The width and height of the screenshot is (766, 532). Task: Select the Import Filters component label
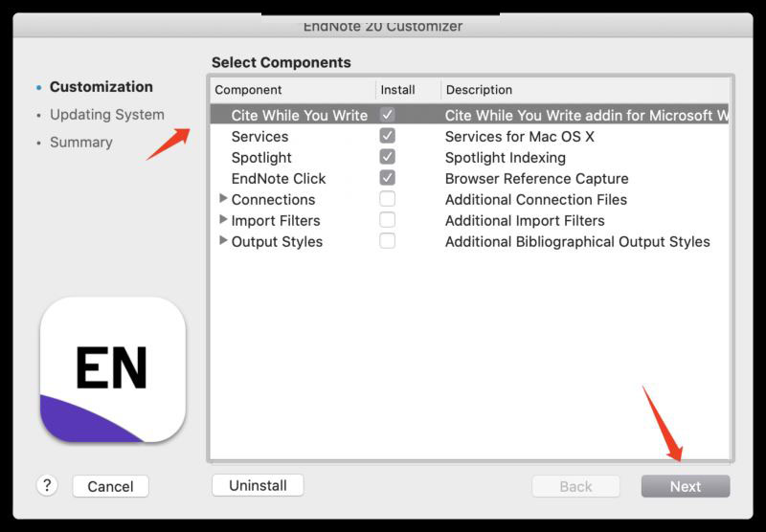[x=276, y=221]
